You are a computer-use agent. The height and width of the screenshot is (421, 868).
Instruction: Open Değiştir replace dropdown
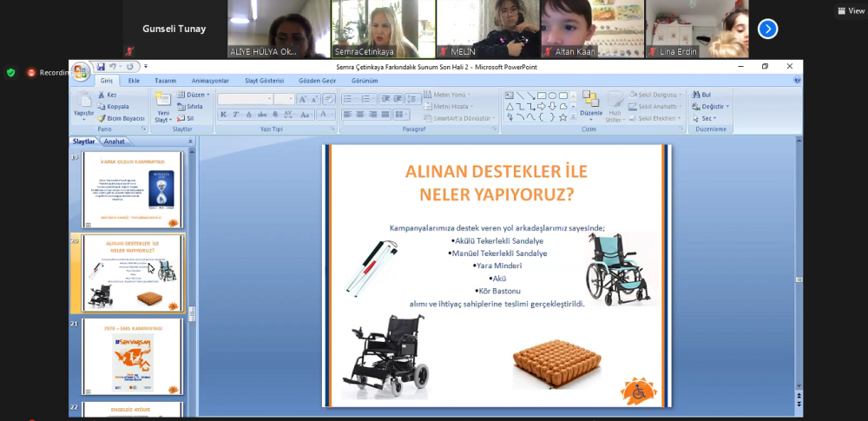click(711, 107)
